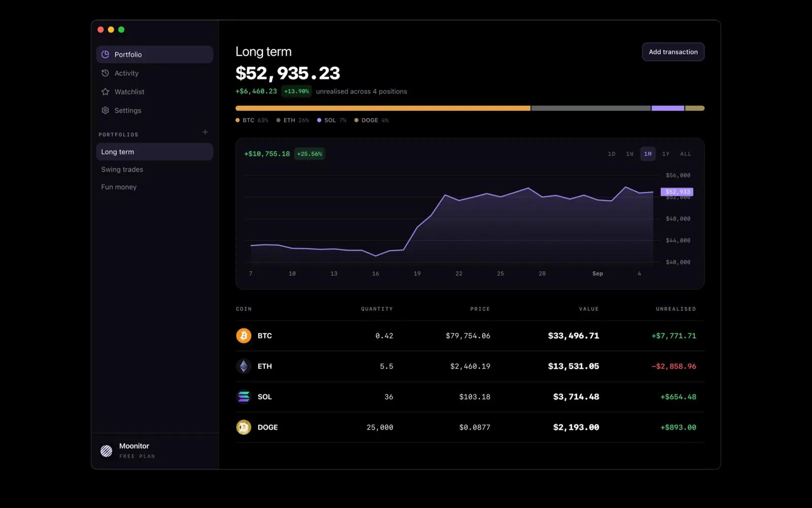The height and width of the screenshot is (508, 812).
Task: Go to the Watchlist section
Action: click(154, 92)
